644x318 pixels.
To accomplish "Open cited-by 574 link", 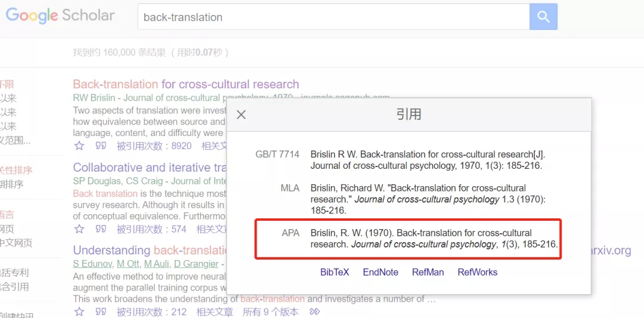I will coord(151,229).
